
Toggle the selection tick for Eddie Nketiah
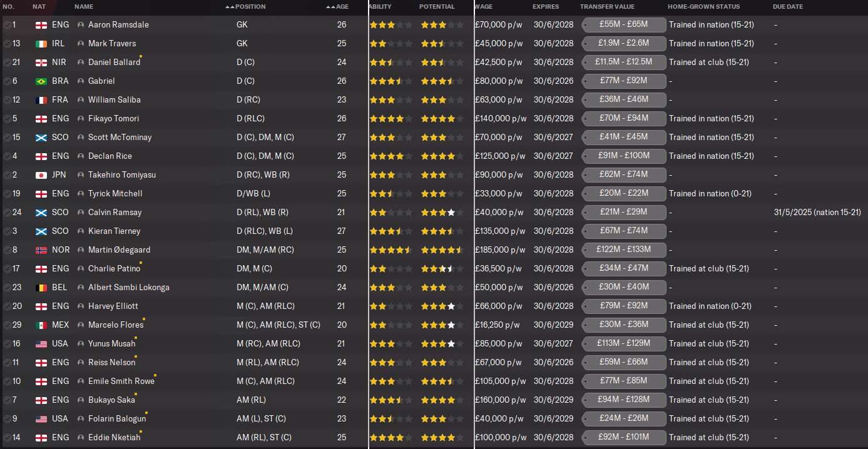[7, 438]
